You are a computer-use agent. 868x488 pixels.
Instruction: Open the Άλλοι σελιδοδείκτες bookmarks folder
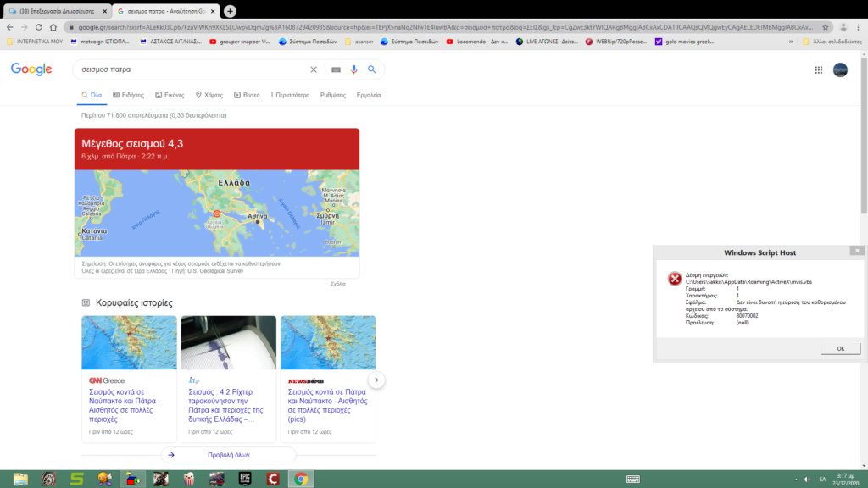[832, 42]
